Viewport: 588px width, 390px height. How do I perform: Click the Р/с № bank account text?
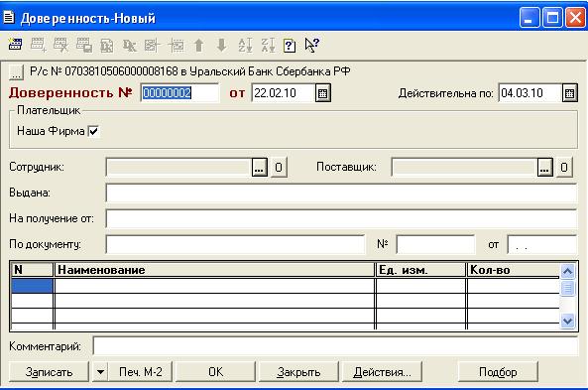(x=189, y=71)
